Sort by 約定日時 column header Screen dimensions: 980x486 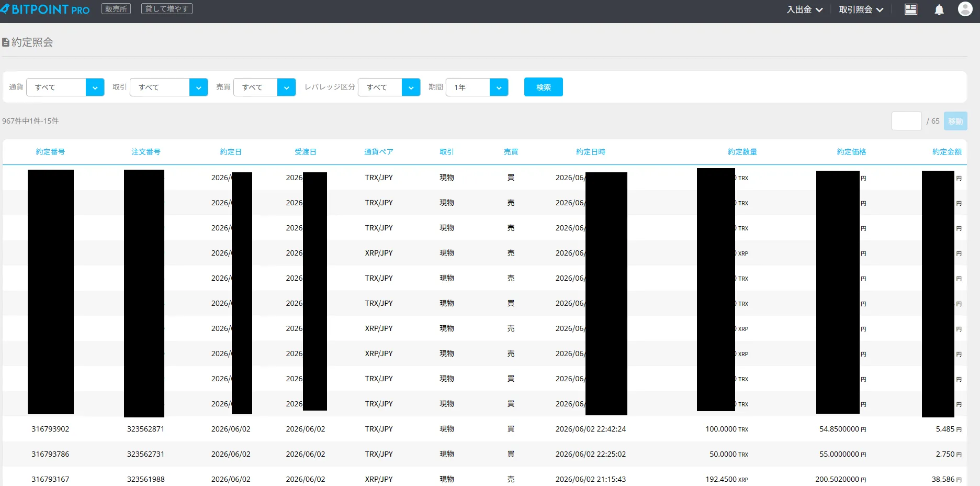pyautogui.click(x=591, y=152)
